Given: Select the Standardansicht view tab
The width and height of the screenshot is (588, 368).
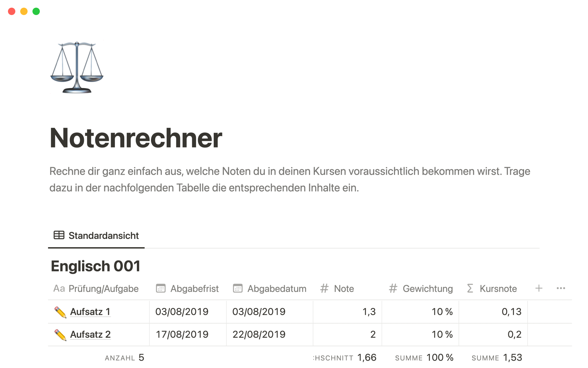Looking at the screenshot, I should tap(96, 236).
